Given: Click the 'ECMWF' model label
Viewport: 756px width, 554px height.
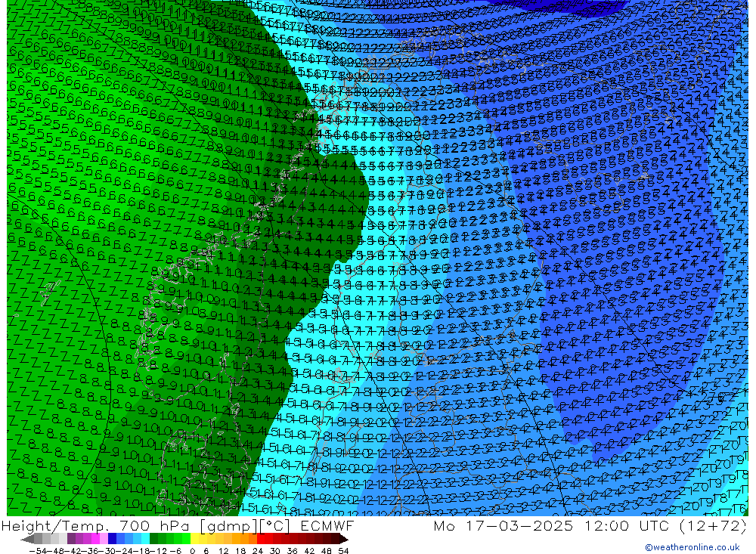Looking at the screenshot, I should pos(327,525).
